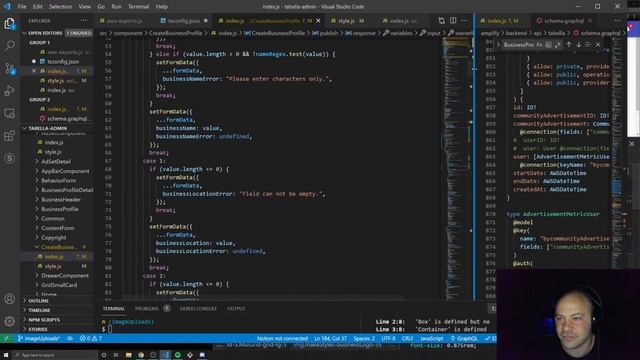Open left editor group more actions
Viewport: 640px width, 360px height.
[x=464, y=20]
